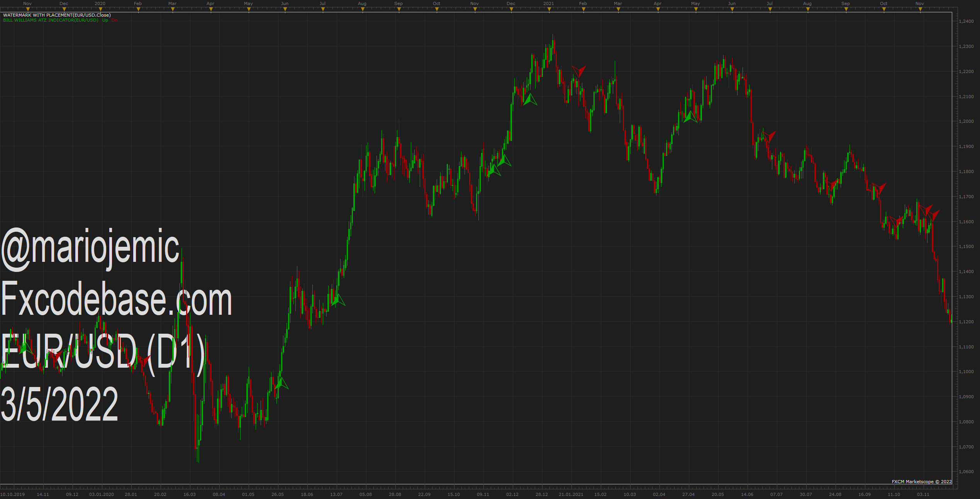The width and height of the screenshot is (980, 499).
Task: Click the Aug 2020 marker on the top timeline
Action: tap(362, 3)
